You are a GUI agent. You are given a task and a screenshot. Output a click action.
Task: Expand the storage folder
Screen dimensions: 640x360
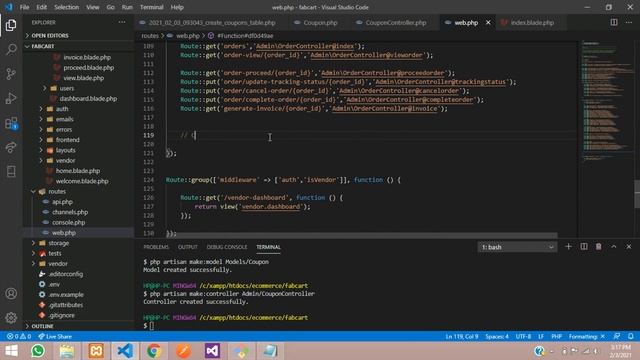click(58, 243)
